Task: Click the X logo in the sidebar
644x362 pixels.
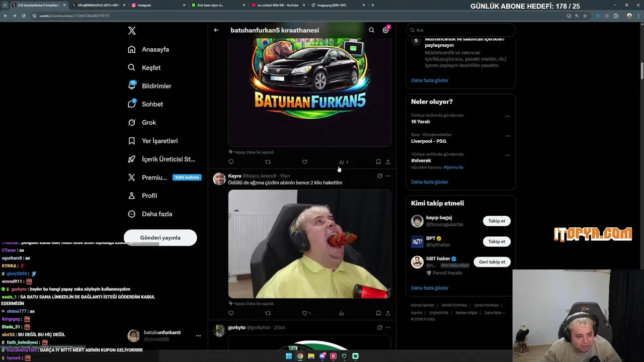Action: click(132, 31)
